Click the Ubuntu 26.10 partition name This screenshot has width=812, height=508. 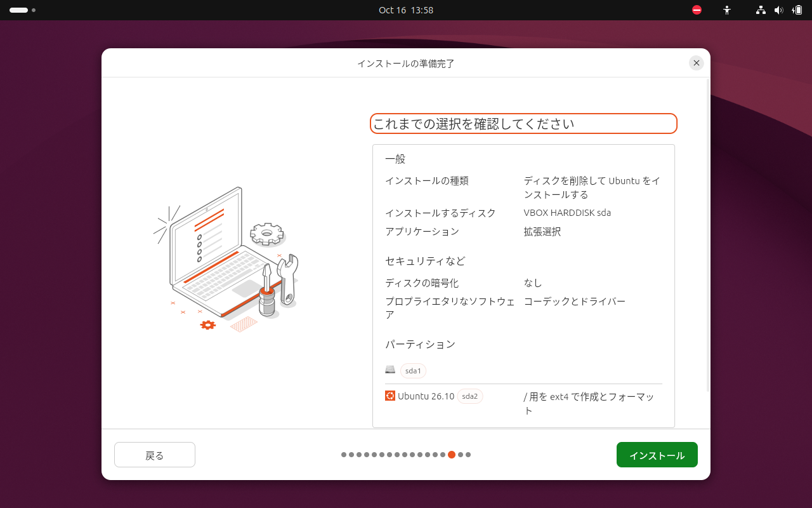tap(426, 396)
